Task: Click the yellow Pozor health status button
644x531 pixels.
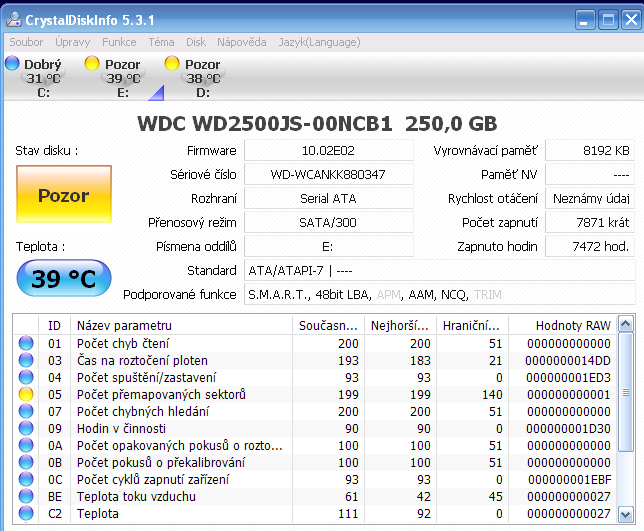Action: click(63, 196)
